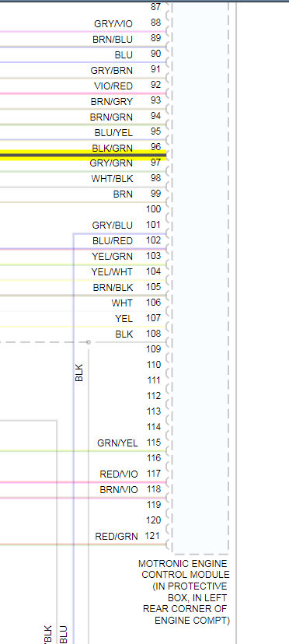Click the BLU/RED wire label
Viewport: 289px width, 644px height.
(x=113, y=241)
